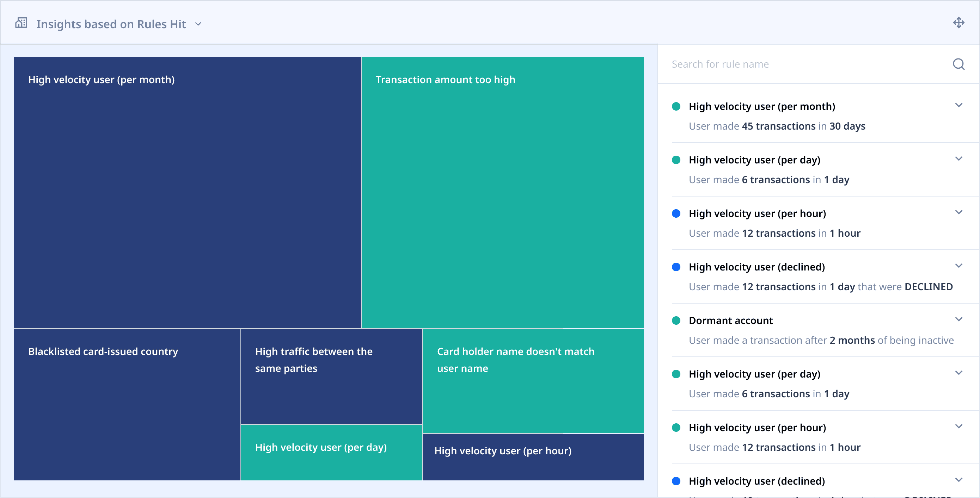This screenshot has width=980, height=498.
Task: Open the Insights based on Rules Hit dropdown
Action: (198, 24)
